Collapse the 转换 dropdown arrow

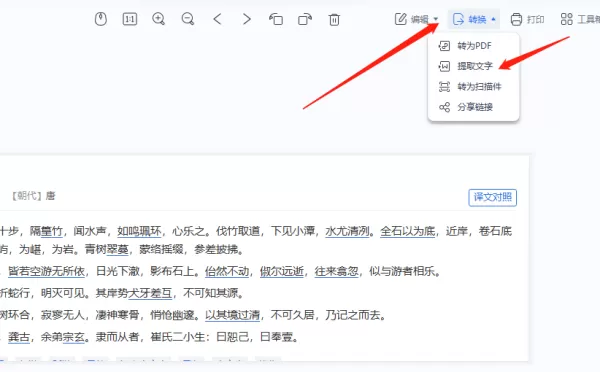click(x=493, y=19)
